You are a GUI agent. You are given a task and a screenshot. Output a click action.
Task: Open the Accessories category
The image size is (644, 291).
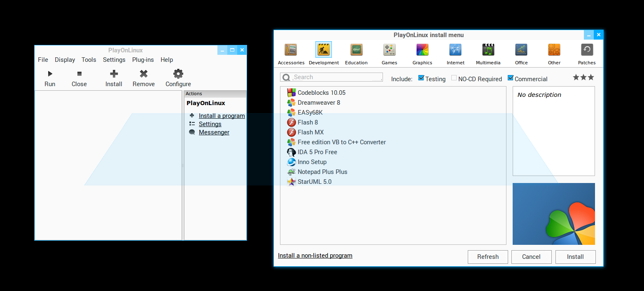[x=291, y=50]
